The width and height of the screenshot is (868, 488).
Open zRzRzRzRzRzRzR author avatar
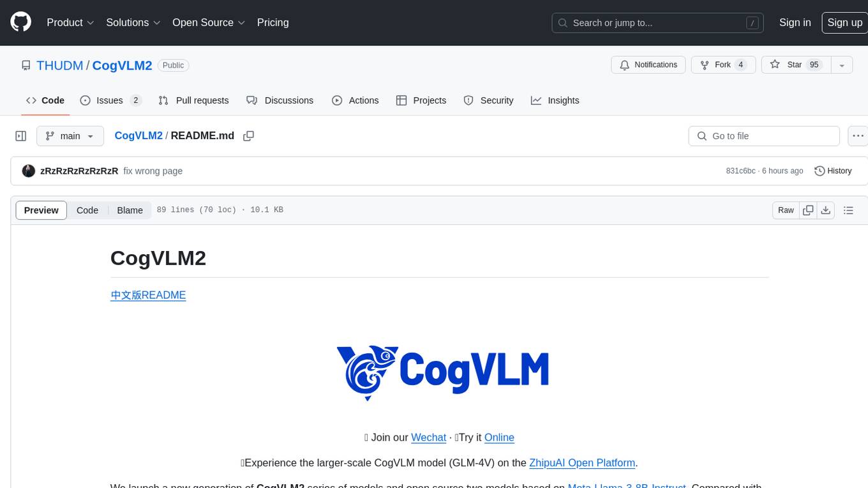(x=29, y=171)
